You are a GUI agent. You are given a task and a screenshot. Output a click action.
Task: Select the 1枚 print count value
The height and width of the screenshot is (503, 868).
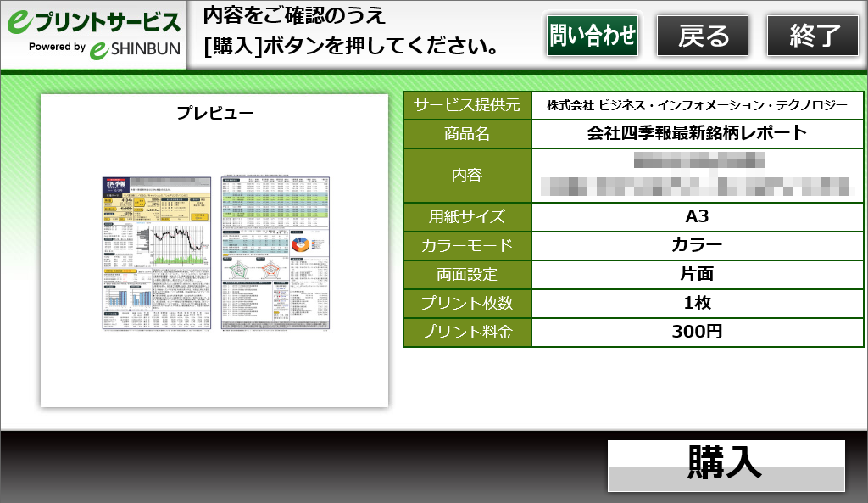[697, 303]
